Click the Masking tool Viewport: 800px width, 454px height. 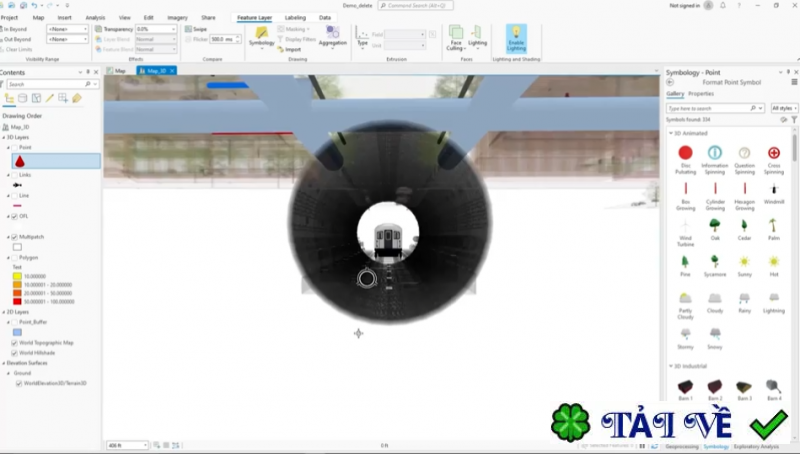pyautogui.click(x=293, y=29)
